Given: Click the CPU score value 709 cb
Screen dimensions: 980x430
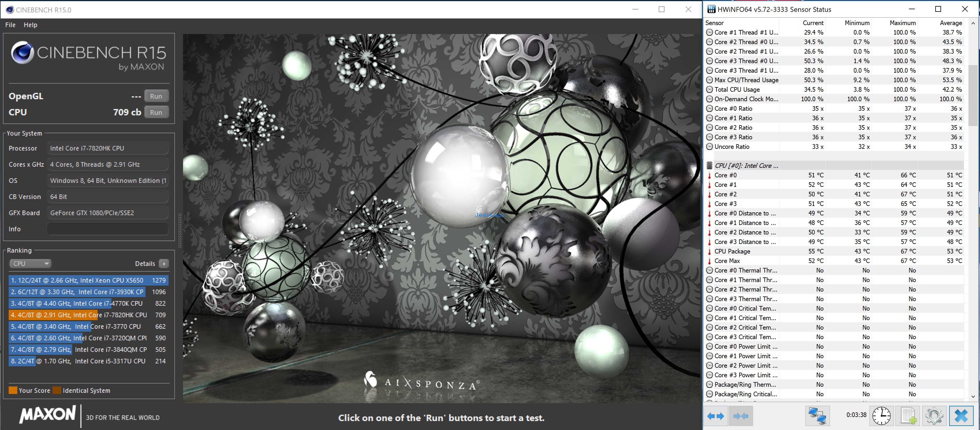Looking at the screenshot, I should (x=127, y=112).
